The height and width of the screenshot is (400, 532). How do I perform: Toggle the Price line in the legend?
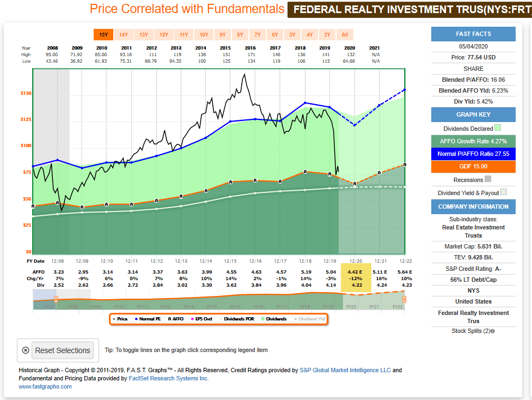[x=120, y=319]
